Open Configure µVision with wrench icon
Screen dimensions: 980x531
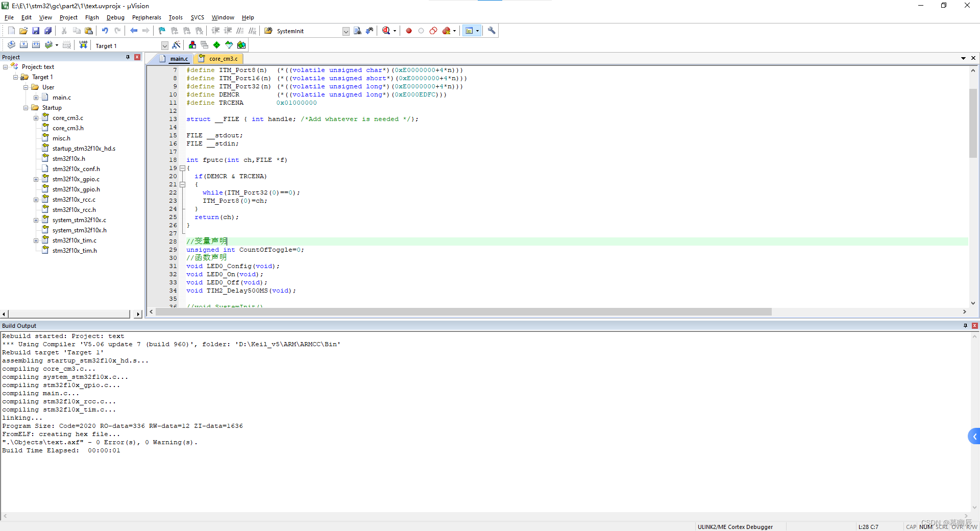(x=491, y=31)
